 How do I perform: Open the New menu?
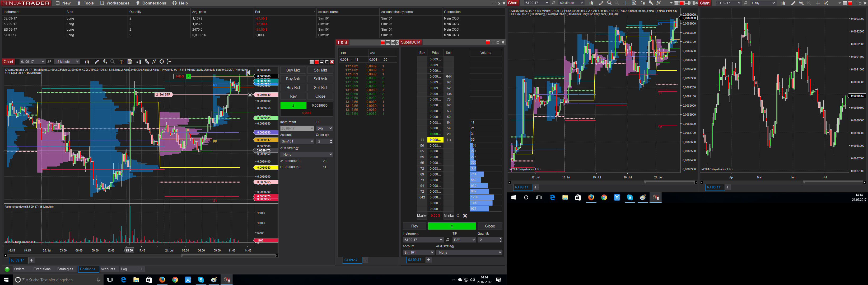pos(63,3)
